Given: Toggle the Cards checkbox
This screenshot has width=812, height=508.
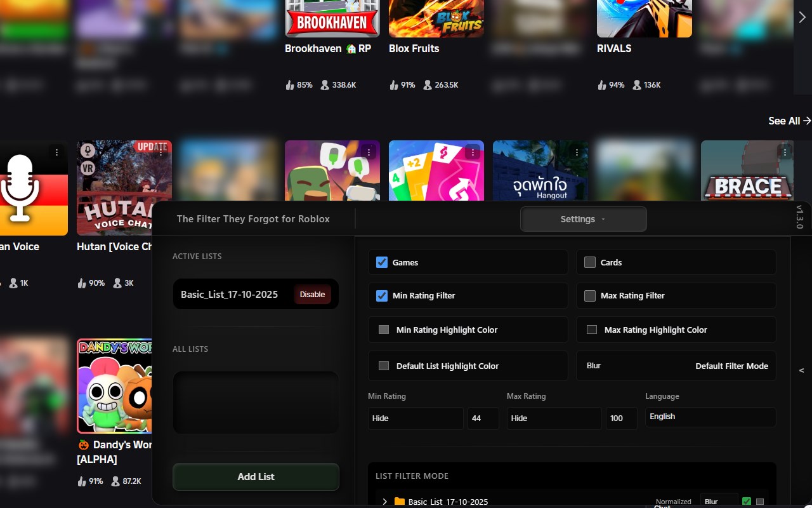Looking at the screenshot, I should point(590,262).
